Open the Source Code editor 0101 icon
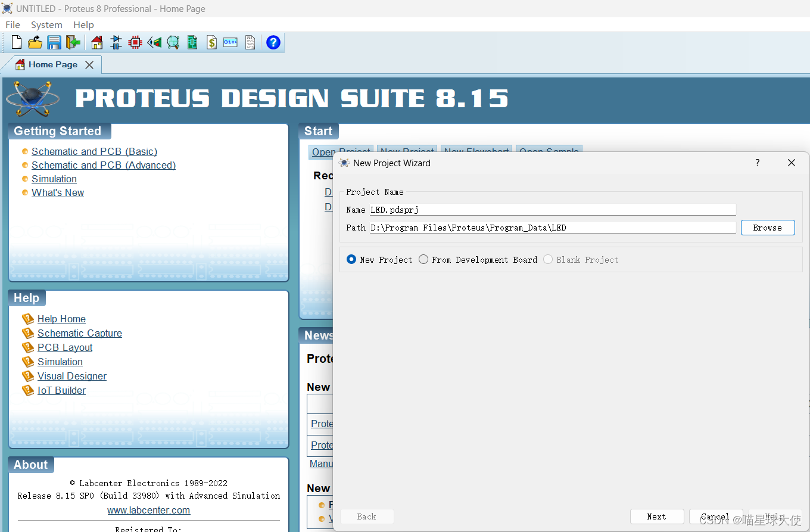The width and height of the screenshot is (810, 532). (230, 42)
